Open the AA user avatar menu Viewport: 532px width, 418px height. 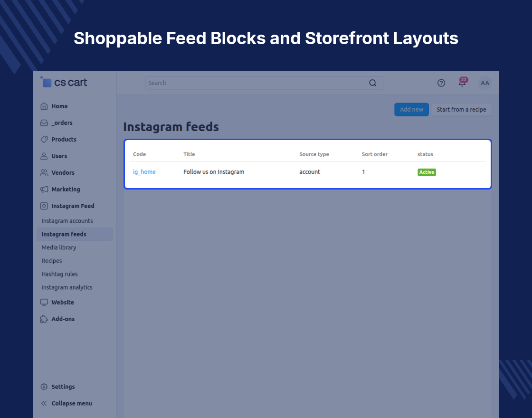(x=485, y=83)
